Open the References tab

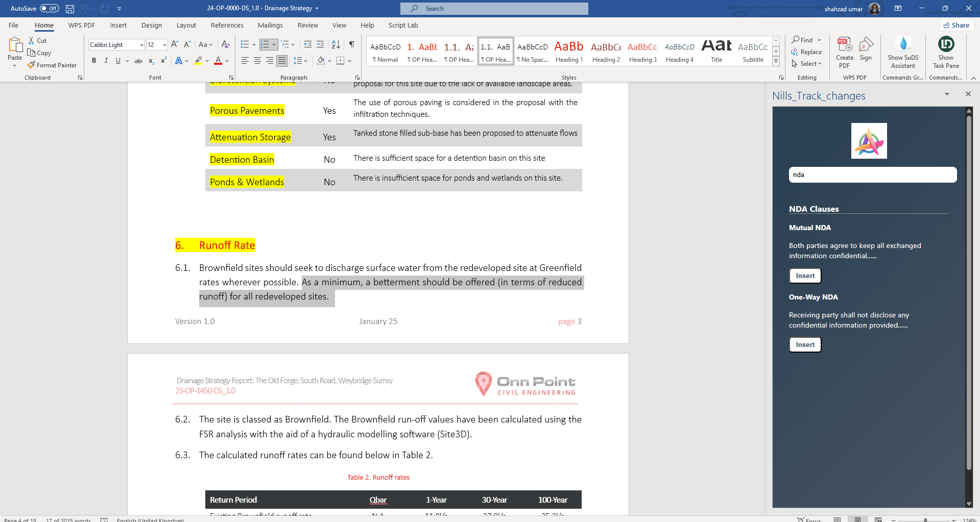[227, 25]
